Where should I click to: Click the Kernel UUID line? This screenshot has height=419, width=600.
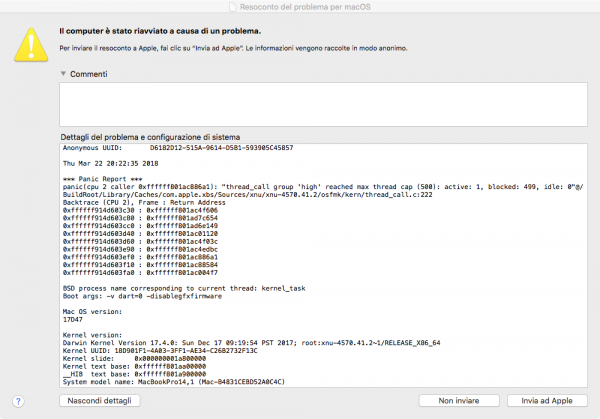[x=160, y=351]
